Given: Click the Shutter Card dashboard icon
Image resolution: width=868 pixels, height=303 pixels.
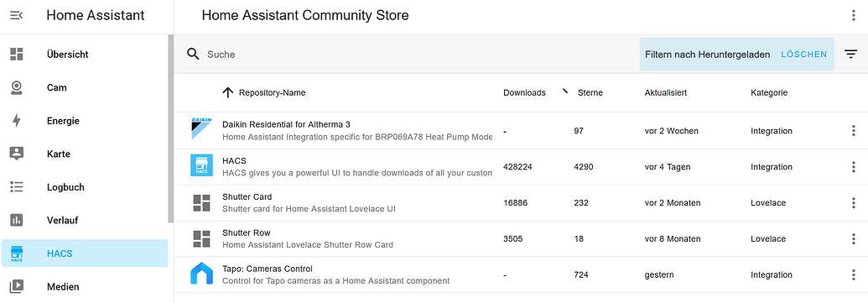Looking at the screenshot, I should 201,203.
